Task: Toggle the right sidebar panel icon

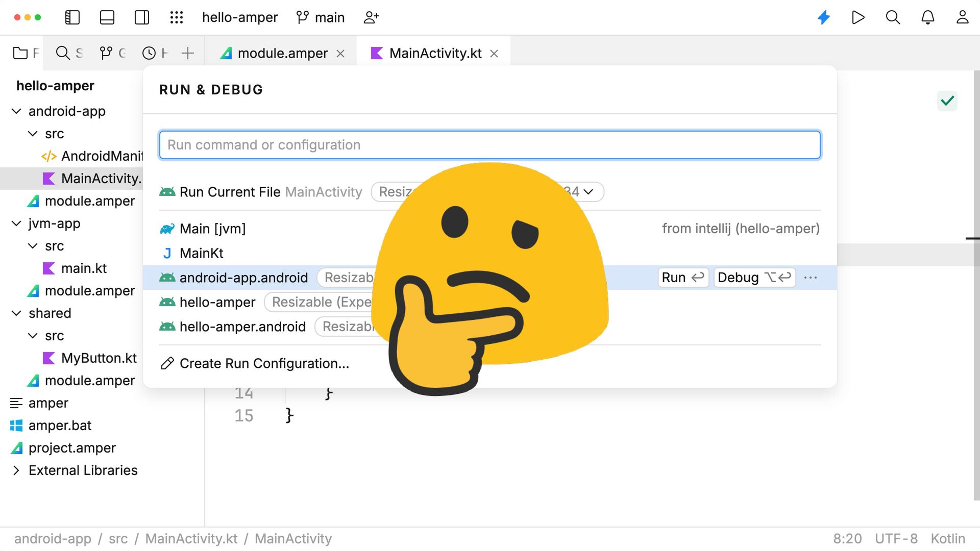Action: point(142,17)
